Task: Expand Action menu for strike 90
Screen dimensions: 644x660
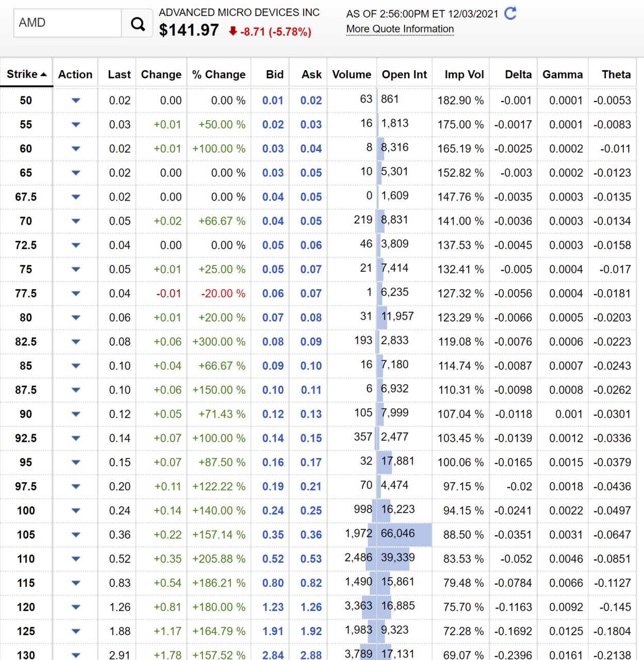Action: click(x=76, y=414)
